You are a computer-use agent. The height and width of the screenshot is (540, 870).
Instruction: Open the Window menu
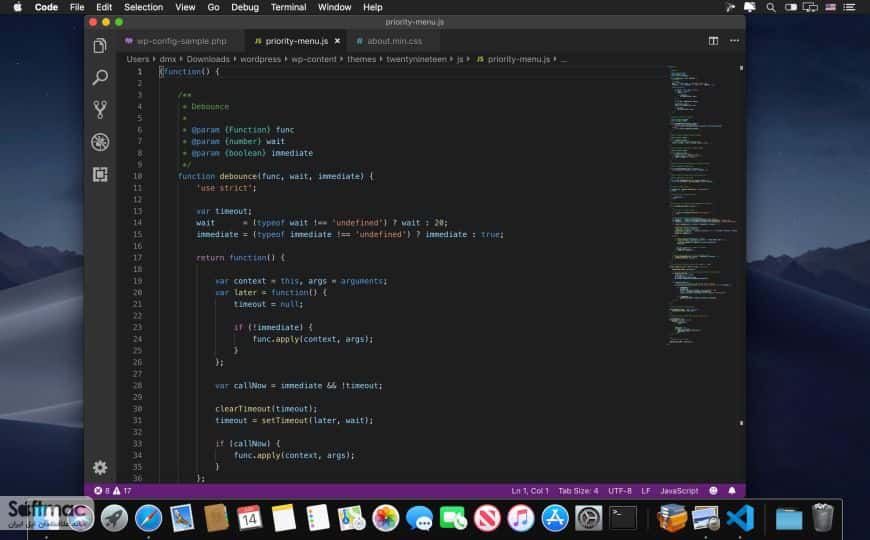(x=334, y=7)
